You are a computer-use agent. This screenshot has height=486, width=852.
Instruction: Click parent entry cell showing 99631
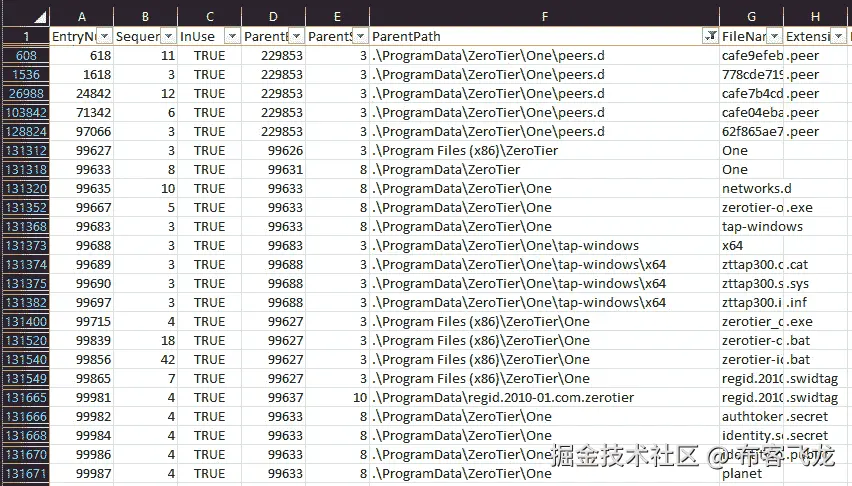[273, 170]
